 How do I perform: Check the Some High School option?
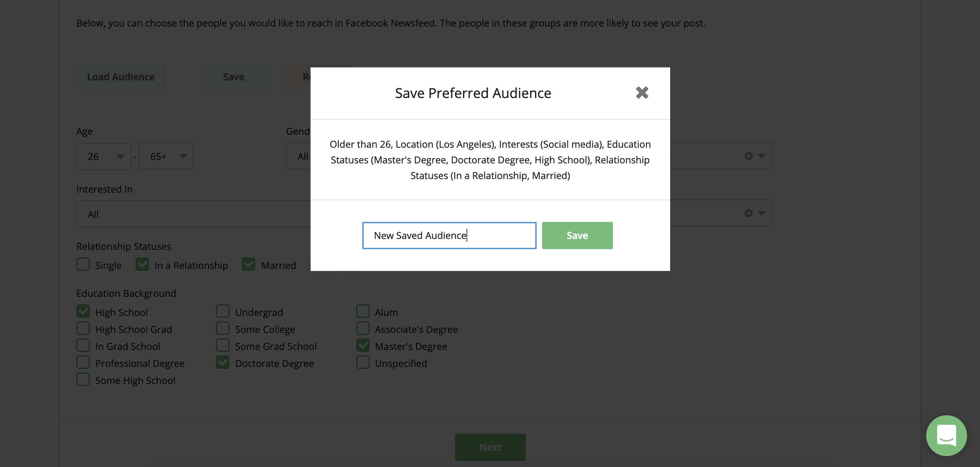click(x=83, y=379)
